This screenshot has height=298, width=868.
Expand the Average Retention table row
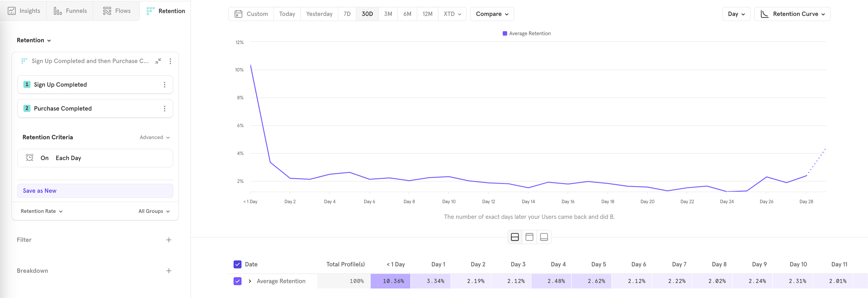(250, 281)
